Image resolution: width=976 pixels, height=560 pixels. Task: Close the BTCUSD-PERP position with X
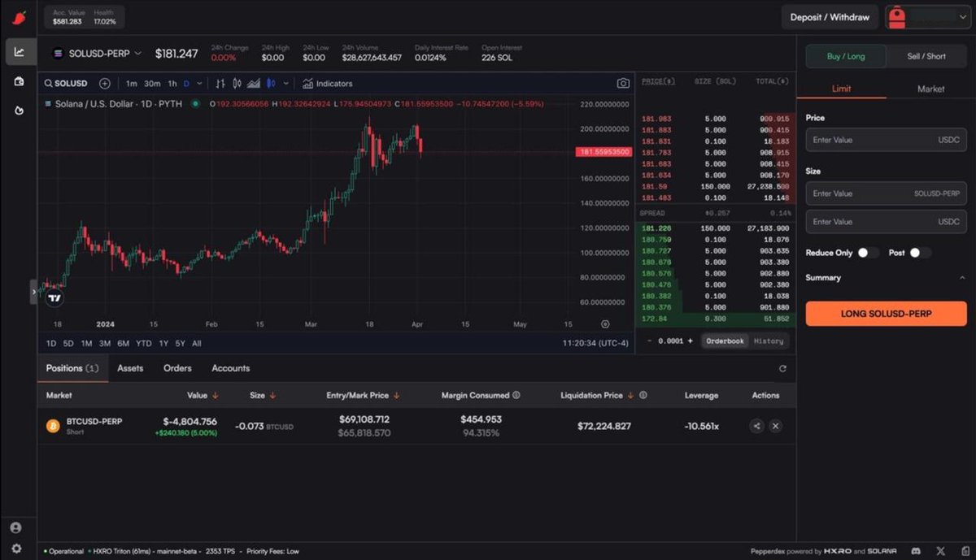(776, 426)
